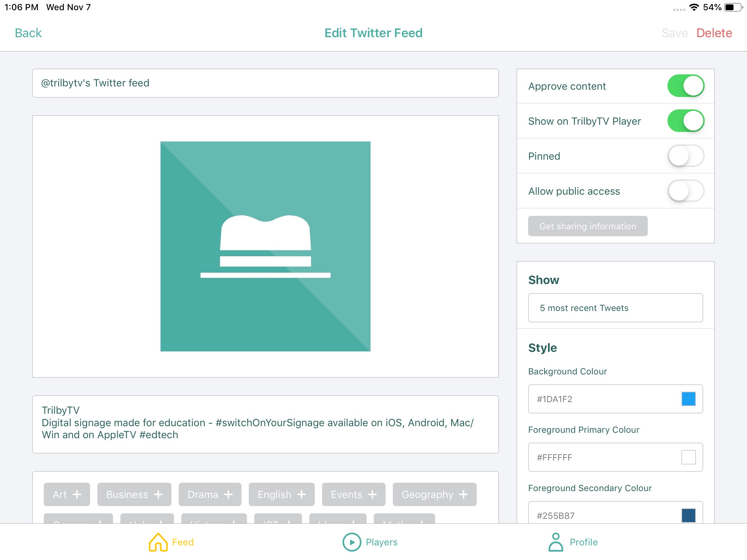Tap the Edit Twitter Feed title
The image size is (747, 560).
click(373, 33)
